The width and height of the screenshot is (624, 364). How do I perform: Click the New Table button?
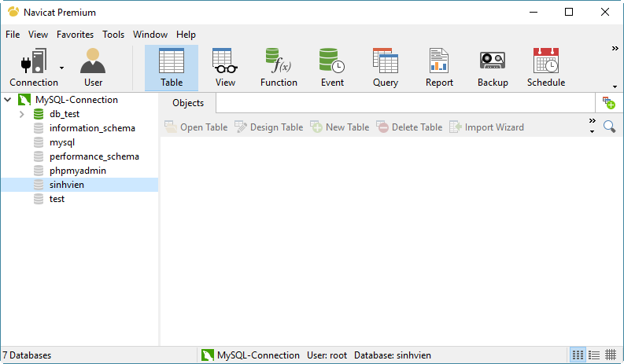339,127
